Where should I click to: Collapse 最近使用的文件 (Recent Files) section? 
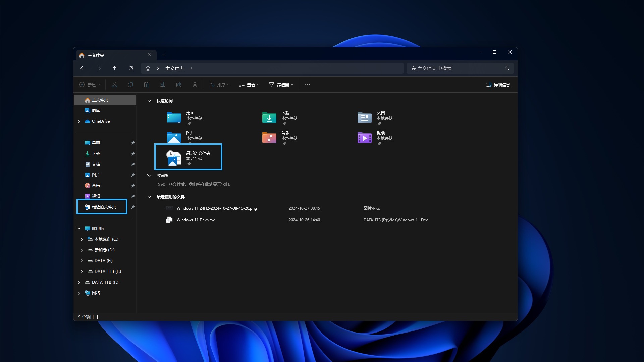click(150, 197)
